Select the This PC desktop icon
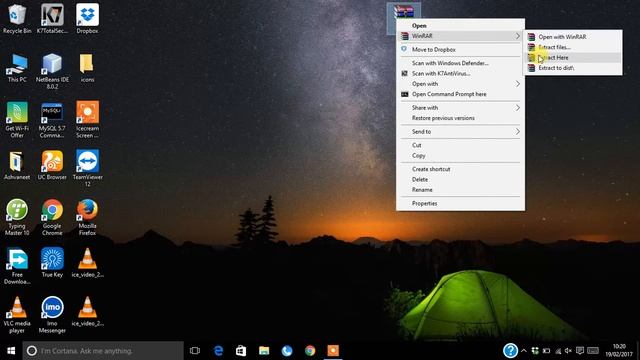The image size is (640, 360). click(x=17, y=68)
